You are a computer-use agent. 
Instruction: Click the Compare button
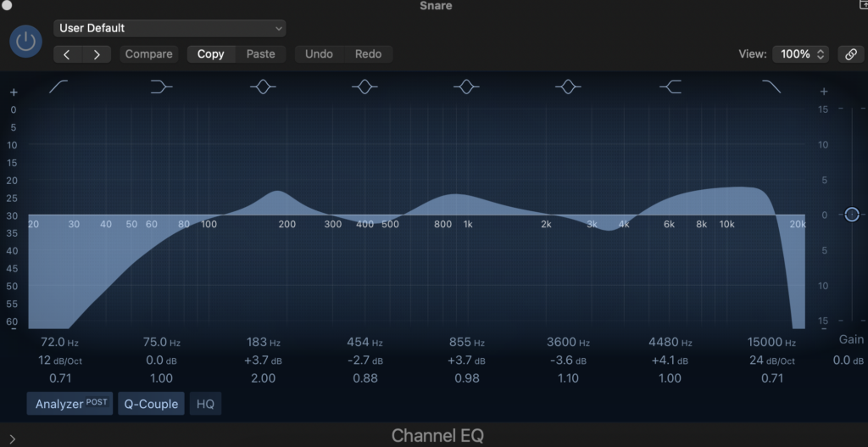[x=148, y=54]
